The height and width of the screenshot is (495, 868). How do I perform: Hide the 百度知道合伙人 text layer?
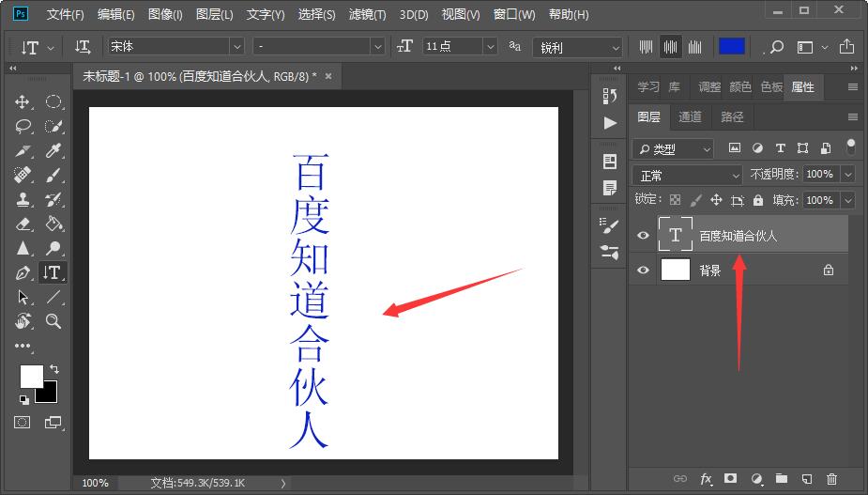coord(643,236)
